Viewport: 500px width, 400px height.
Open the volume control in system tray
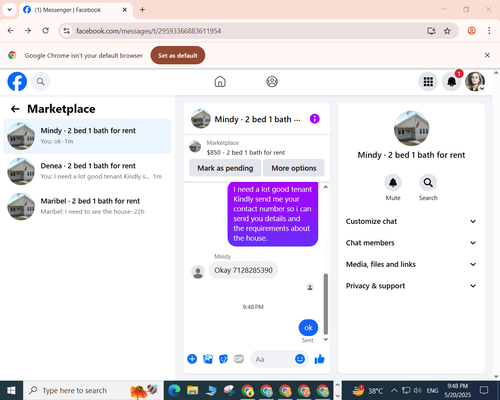pyautogui.click(x=417, y=390)
